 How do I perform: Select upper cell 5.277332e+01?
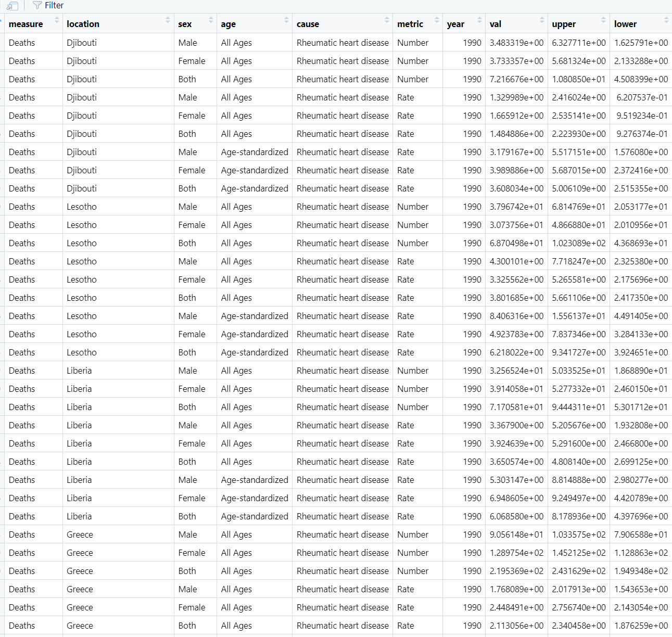(x=579, y=389)
